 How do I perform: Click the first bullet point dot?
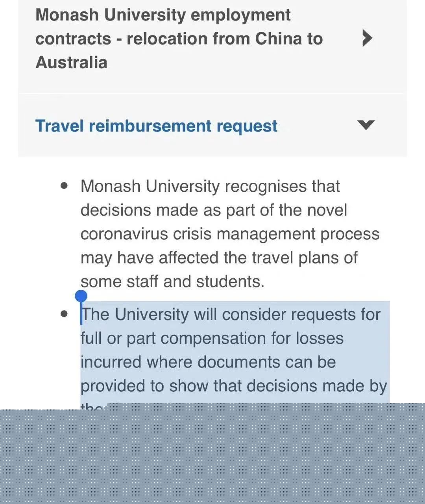click(65, 186)
